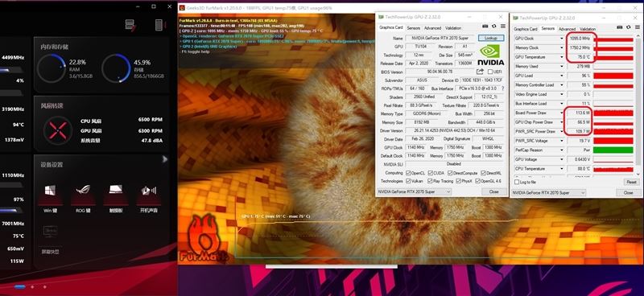Click the active page indicator in Armoury Crate
The image size is (644, 296).
tap(19, 286)
